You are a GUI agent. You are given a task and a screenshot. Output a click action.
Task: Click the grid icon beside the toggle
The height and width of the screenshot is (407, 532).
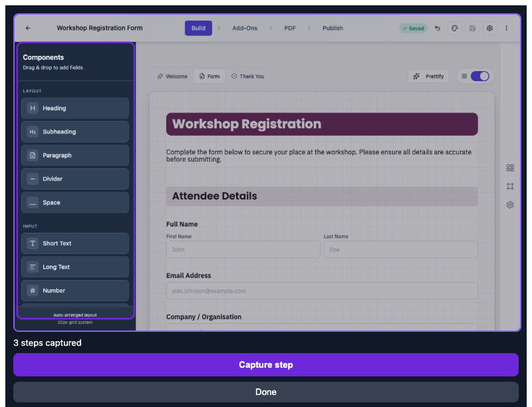pyautogui.click(x=464, y=76)
